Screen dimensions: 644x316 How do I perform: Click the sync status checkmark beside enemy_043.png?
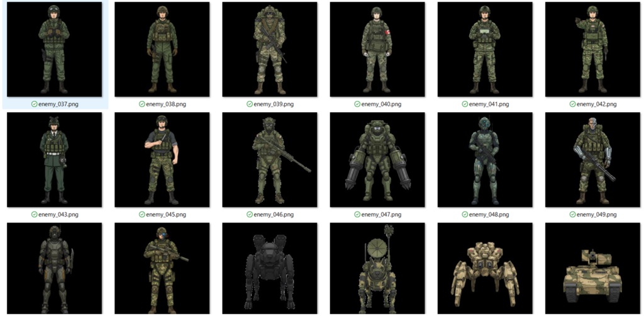(34, 215)
